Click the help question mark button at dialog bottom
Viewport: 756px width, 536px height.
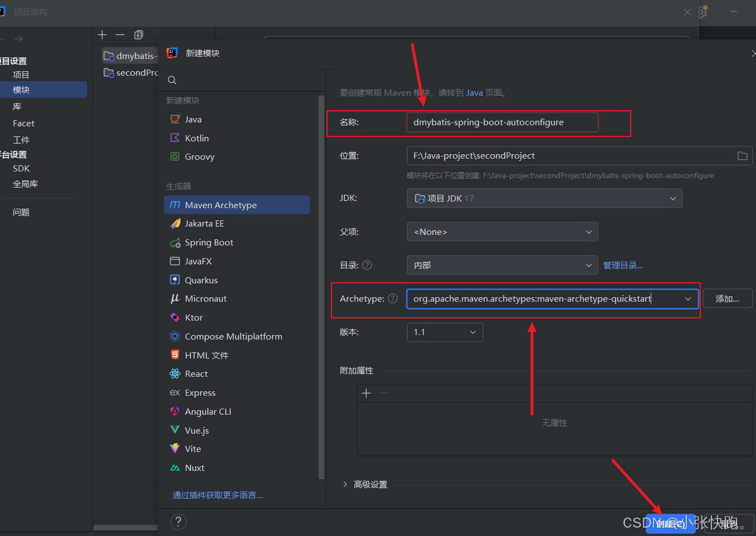point(178,522)
